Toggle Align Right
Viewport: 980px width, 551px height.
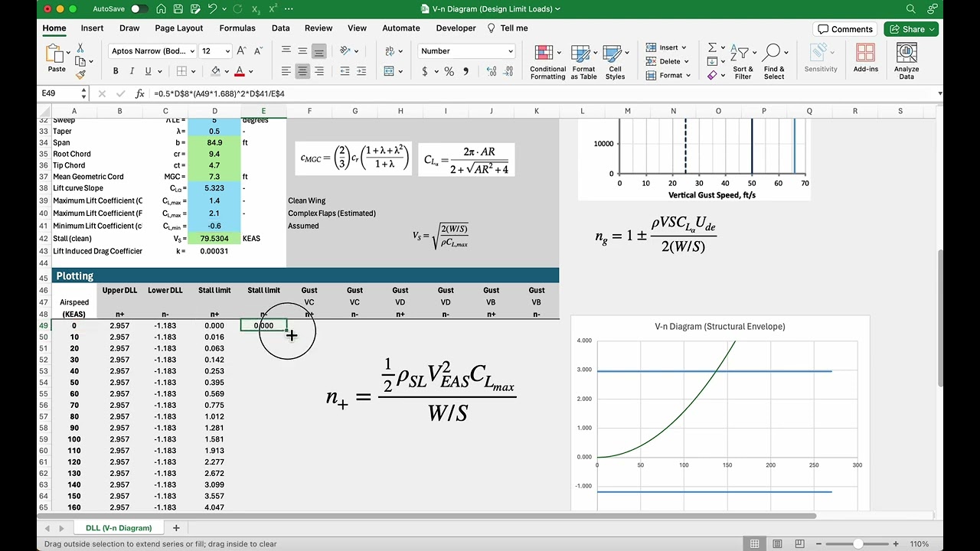pos(319,71)
